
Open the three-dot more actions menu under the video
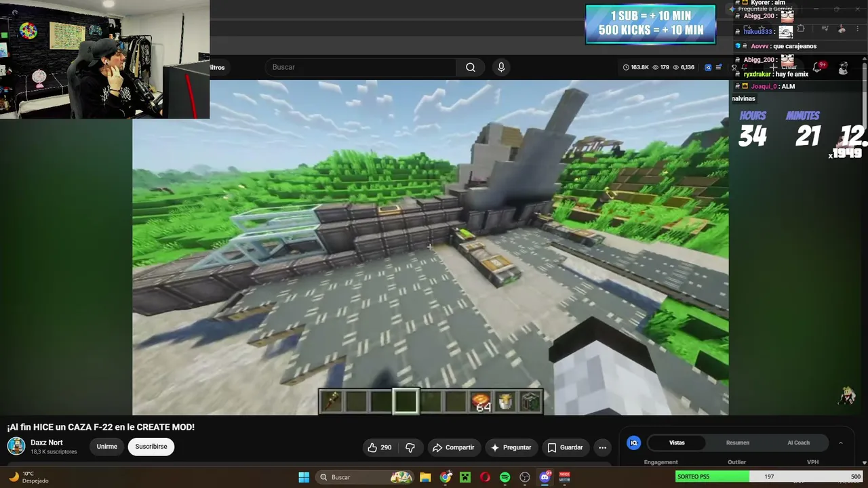(602, 447)
